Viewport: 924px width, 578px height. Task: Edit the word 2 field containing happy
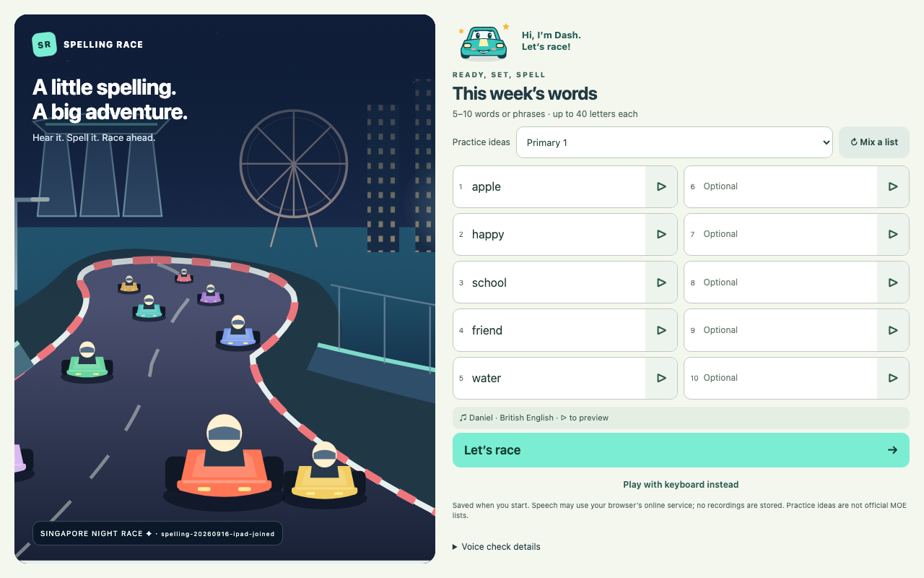[x=557, y=234]
